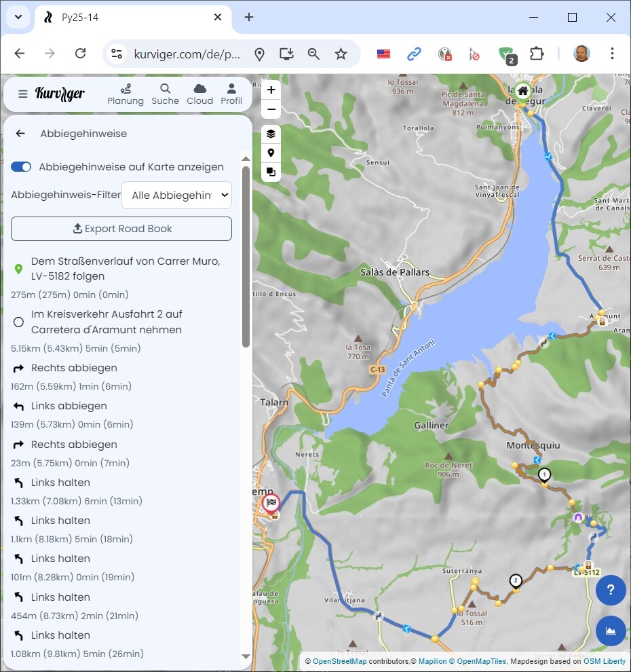Viewport: 631px width, 672px height.
Task: Open Chrome three-dot menu
Action: click(612, 54)
